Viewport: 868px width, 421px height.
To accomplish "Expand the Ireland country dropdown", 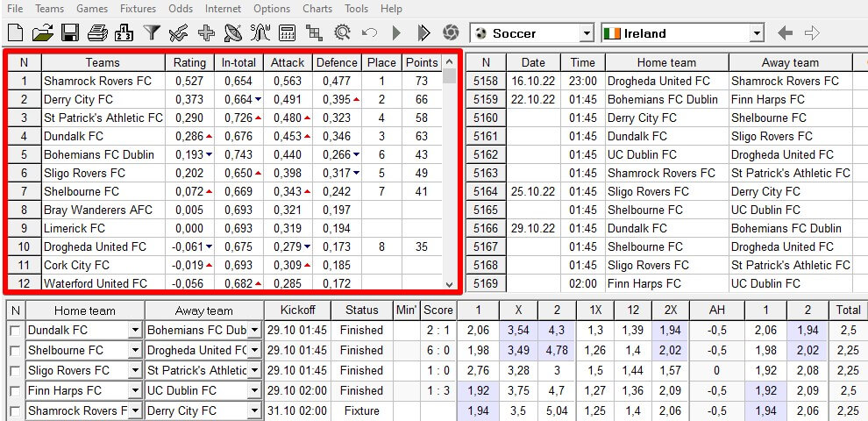I will click(x=757, y=33).
